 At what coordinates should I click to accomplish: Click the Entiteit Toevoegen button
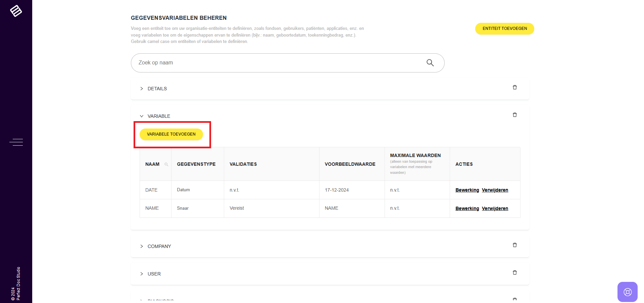click(x=504, y=29)
